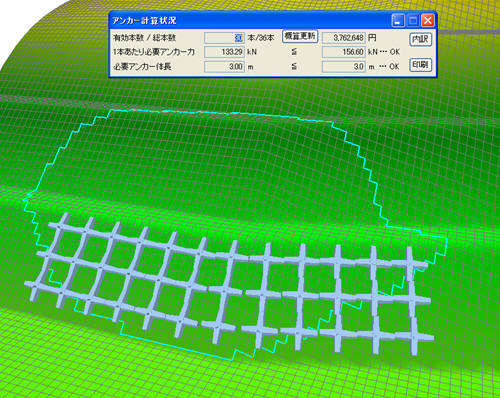
Task: Click the 必要アンカー体長 label
Action: click(142, 66)
